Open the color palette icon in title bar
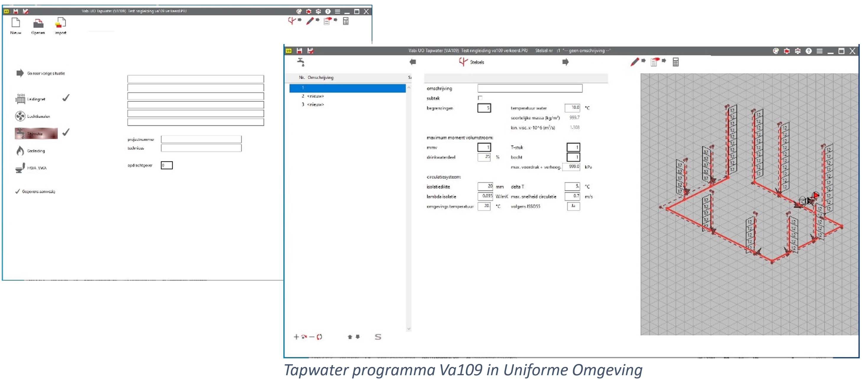 775,51
